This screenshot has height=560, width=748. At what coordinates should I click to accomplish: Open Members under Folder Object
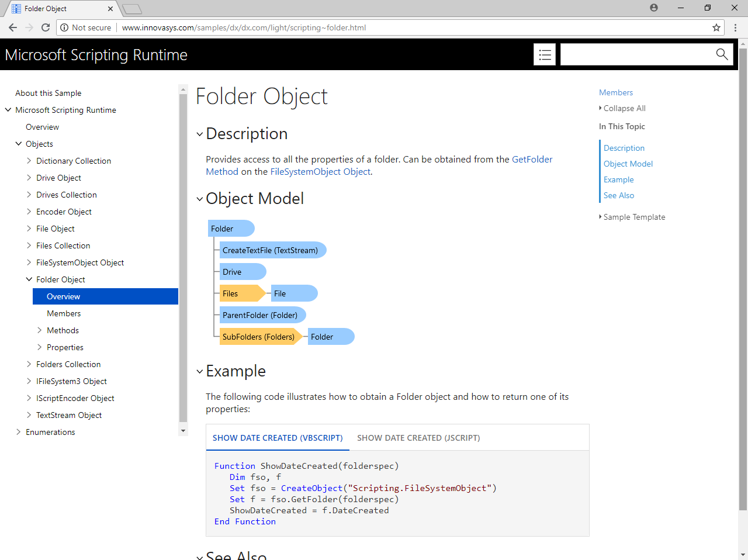(64, 313)
